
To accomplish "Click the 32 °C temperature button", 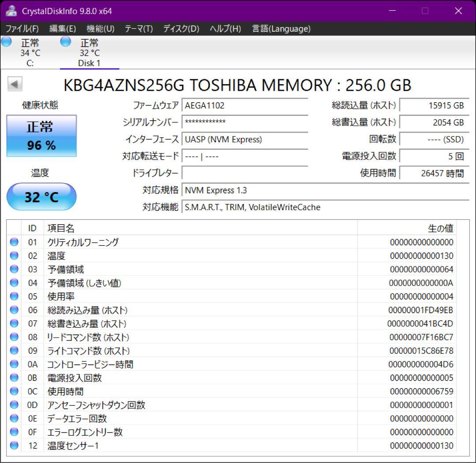I will [x=41, y=196].
